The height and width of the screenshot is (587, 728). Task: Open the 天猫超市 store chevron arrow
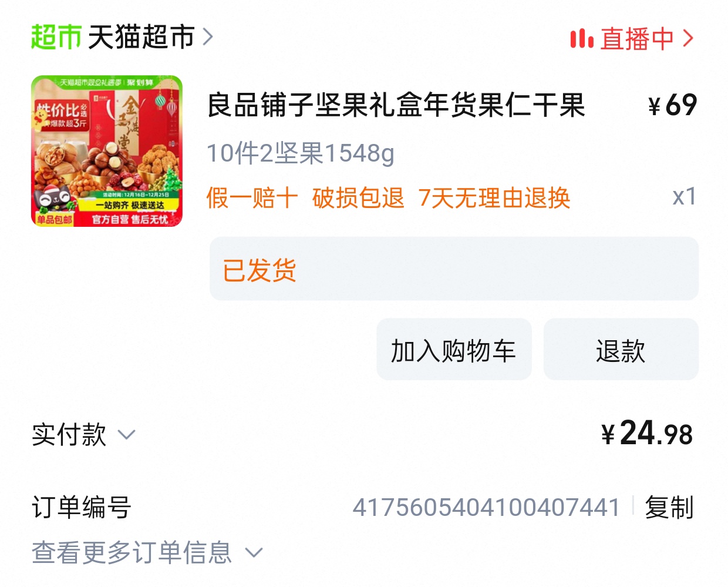pos(208,38)
